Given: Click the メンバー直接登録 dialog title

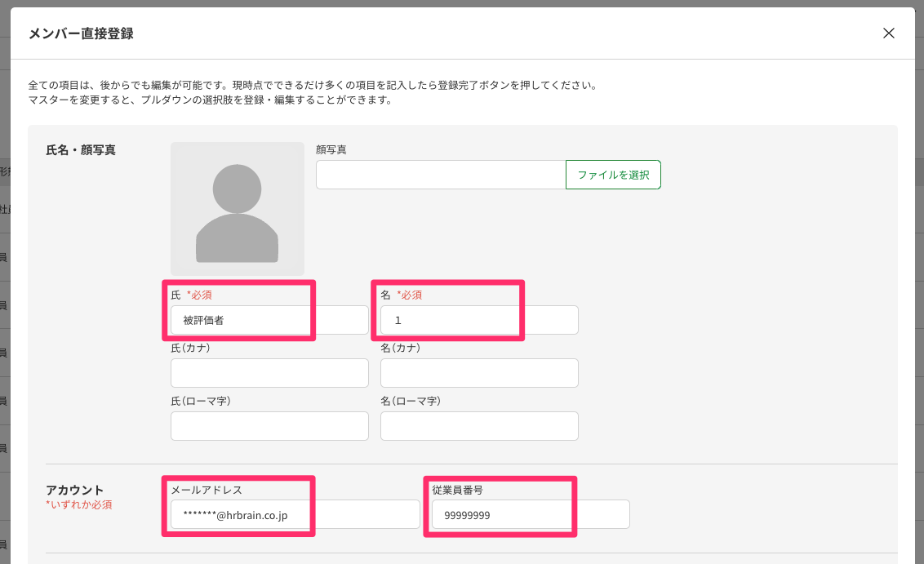Looking at the screenshot, I should 82,33.
